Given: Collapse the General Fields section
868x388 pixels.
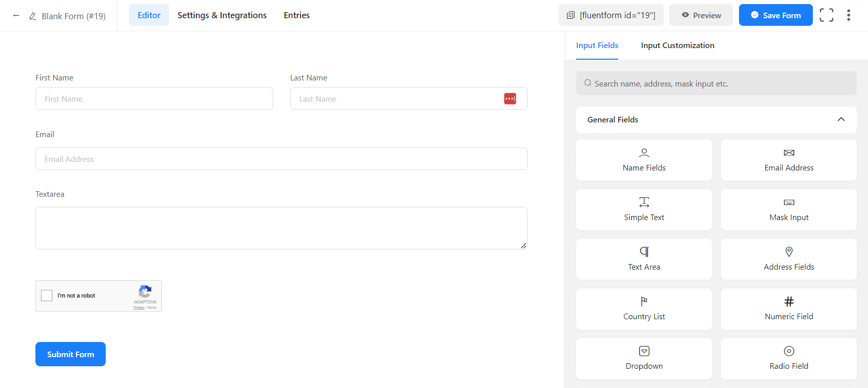Looking at the screenshot, I should click(x=841, y=119).
